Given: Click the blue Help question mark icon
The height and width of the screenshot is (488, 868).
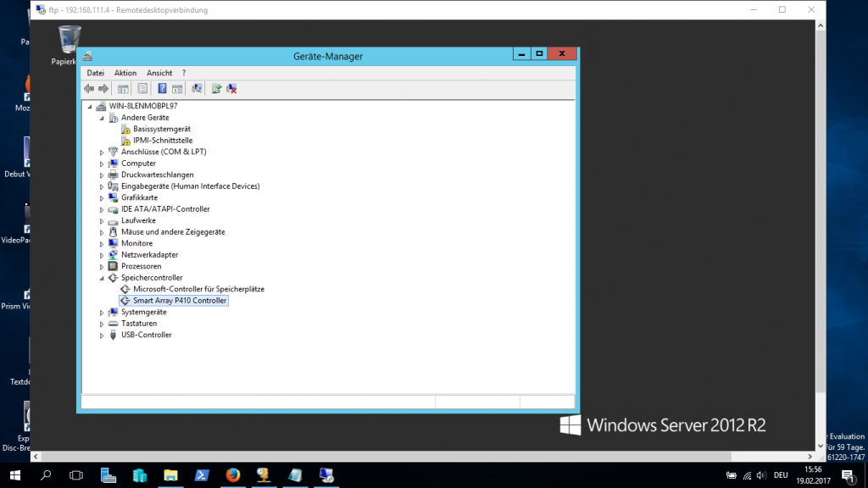Looking at the screenshot, I should click(x=162, y=88).
